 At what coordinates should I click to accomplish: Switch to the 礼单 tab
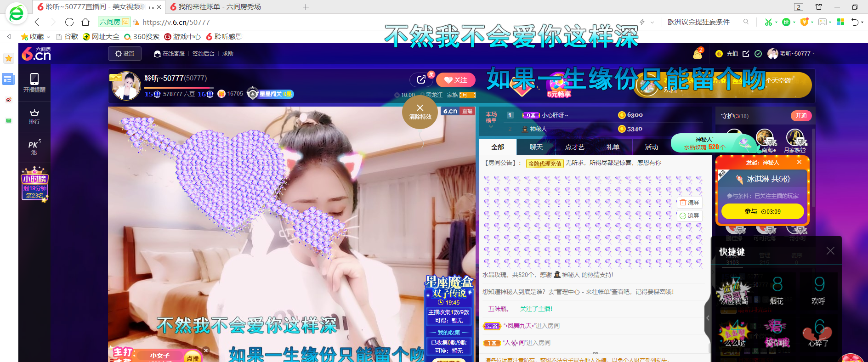coord(613,147)
